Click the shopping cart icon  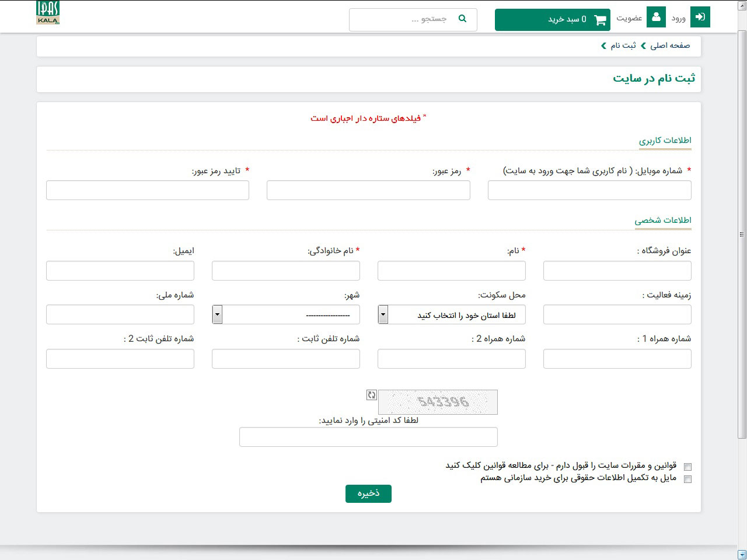[x=600, y=20]
